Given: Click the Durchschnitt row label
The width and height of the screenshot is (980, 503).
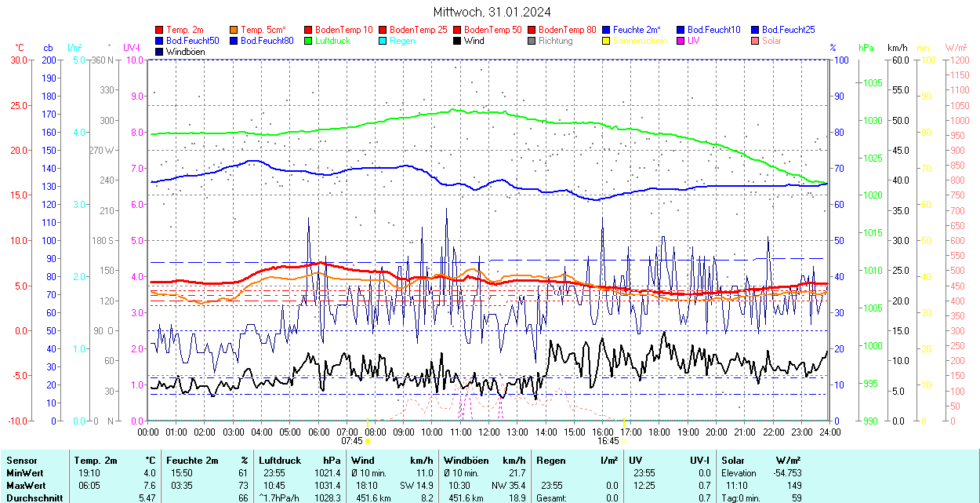Looking at the screenshot, I should 33,498.
